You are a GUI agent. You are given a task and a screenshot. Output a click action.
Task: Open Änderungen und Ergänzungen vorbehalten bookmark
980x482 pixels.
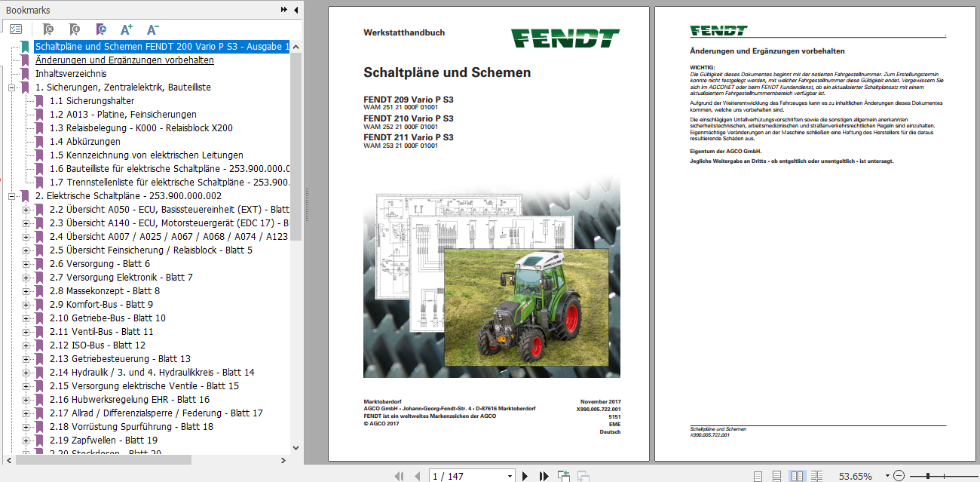(x=124, y=60)
